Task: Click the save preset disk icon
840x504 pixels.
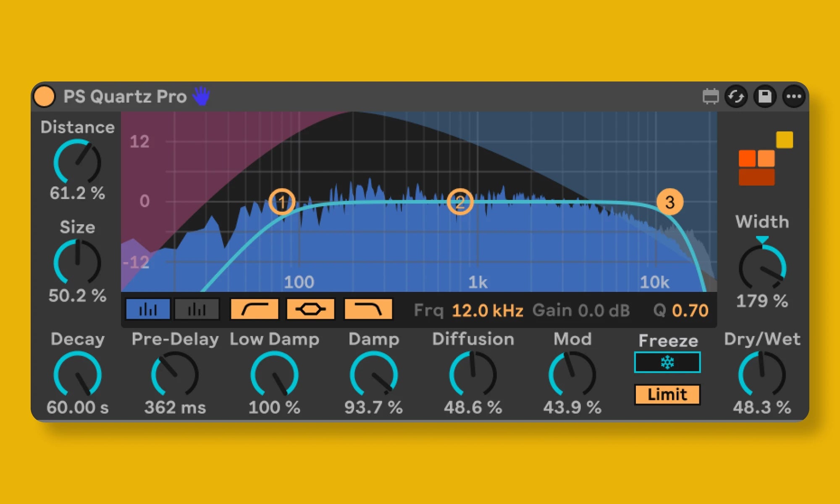Action: 765,97
